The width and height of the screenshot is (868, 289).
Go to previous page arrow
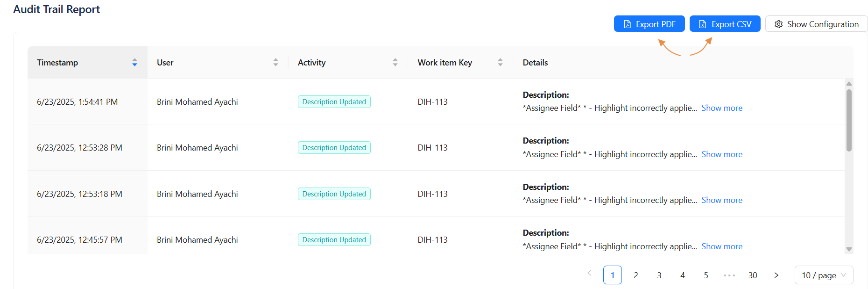point(589,274)
